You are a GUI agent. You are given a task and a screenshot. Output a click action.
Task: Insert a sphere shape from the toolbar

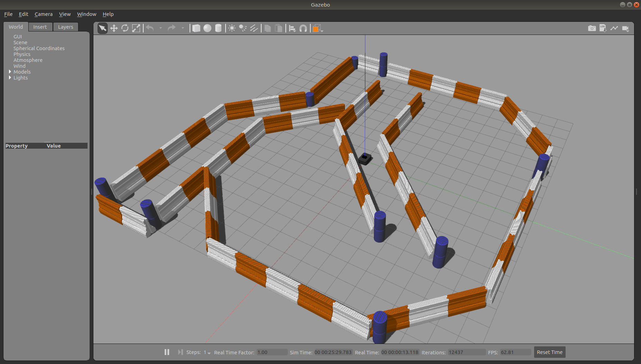pyautogui.click(x=207, y=28)
